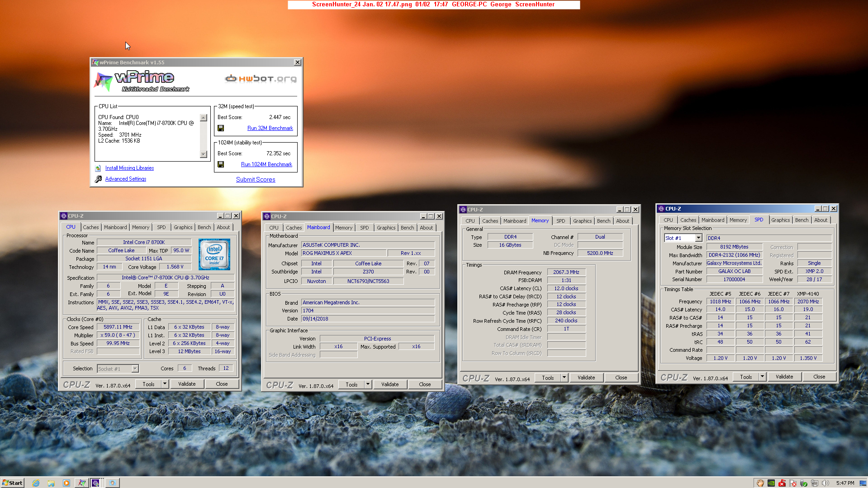This screenshot has height=488, width=868.
Task: Launch Windows Media Player from the taskbar
Action: pos(66,483)
